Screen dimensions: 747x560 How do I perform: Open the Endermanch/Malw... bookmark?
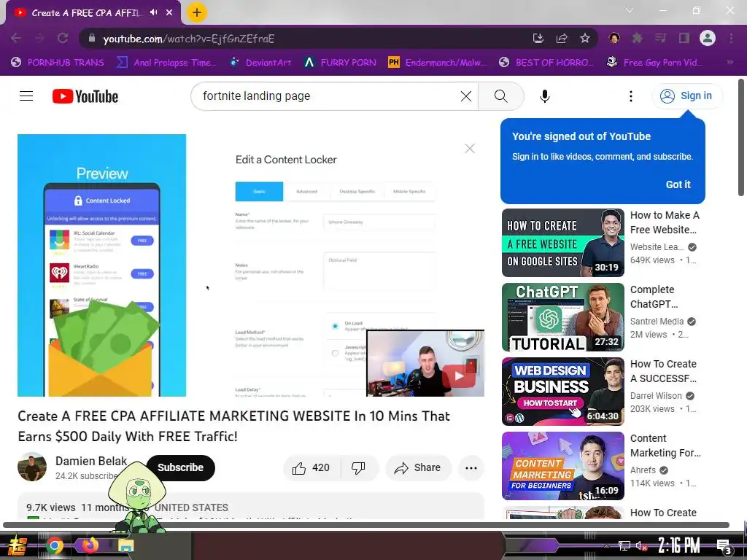(x=438, y=63)
